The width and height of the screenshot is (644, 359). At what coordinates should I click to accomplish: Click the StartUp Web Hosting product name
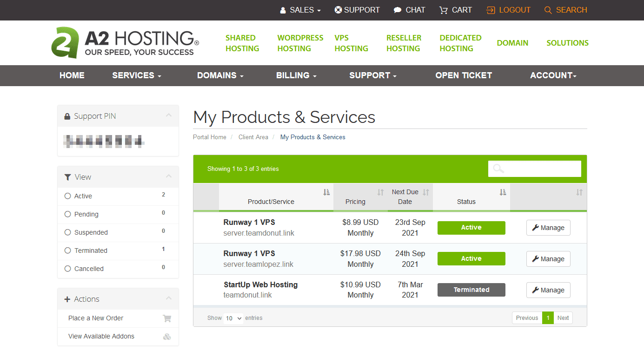[260, 284]
